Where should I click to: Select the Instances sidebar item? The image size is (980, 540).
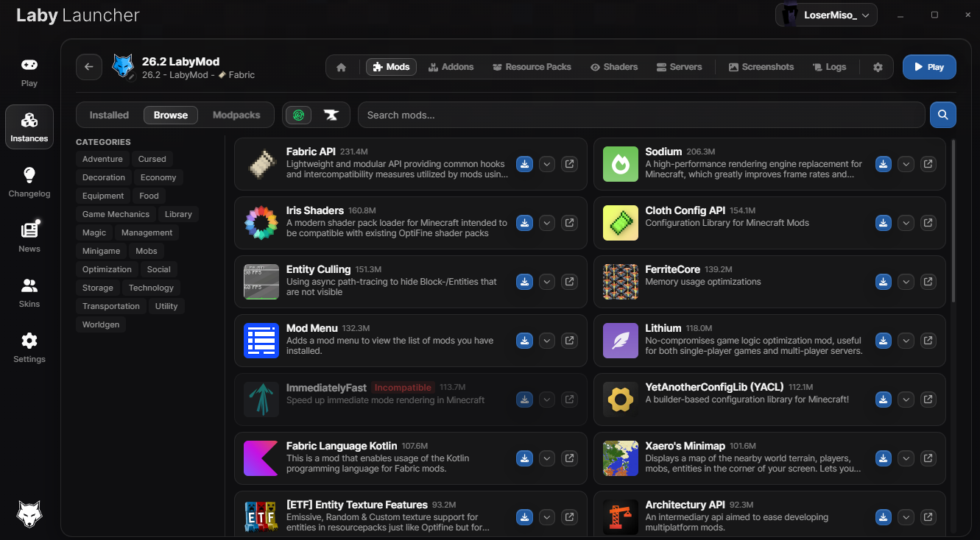(29, 127)
